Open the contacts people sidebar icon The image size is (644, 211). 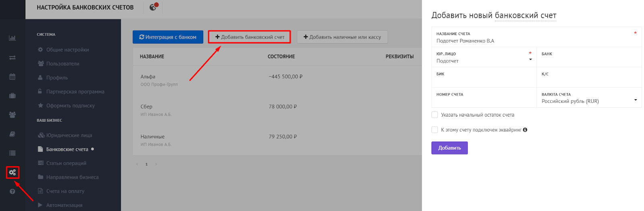tap(12, 115)
